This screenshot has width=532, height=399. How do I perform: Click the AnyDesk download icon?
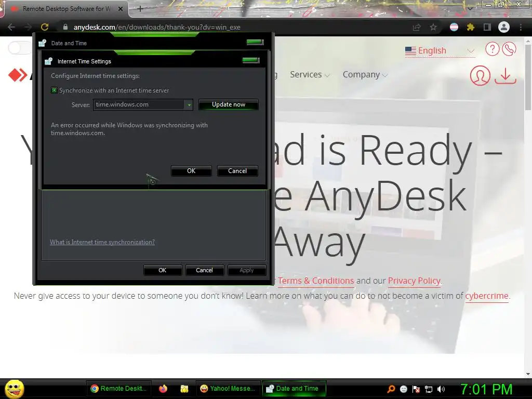point(506,75)
